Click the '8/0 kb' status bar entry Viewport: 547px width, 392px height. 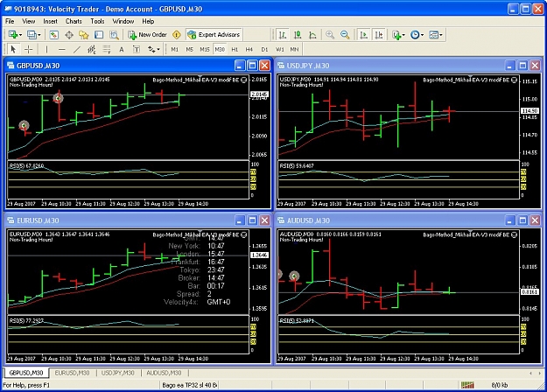point(499,385)
